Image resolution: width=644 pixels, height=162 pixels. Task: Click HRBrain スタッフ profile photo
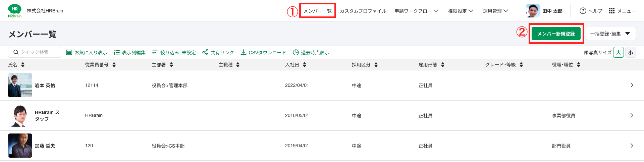pos(20,115)
